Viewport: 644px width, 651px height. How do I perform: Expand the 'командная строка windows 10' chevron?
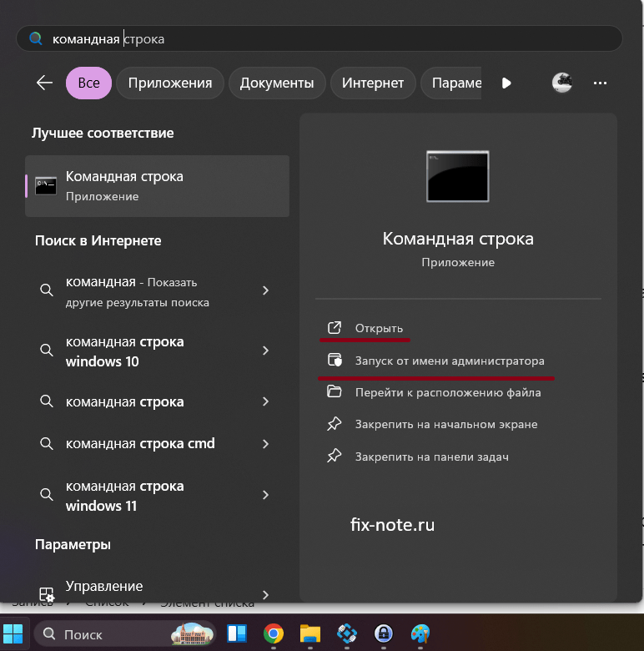coord(265,351)
